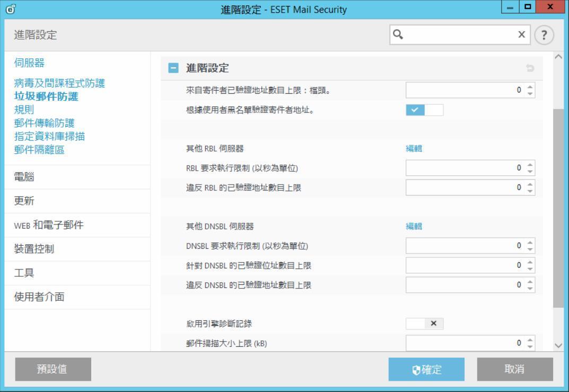
Task: Maximize the ESET Mail Security window
Action: [528, 7]
